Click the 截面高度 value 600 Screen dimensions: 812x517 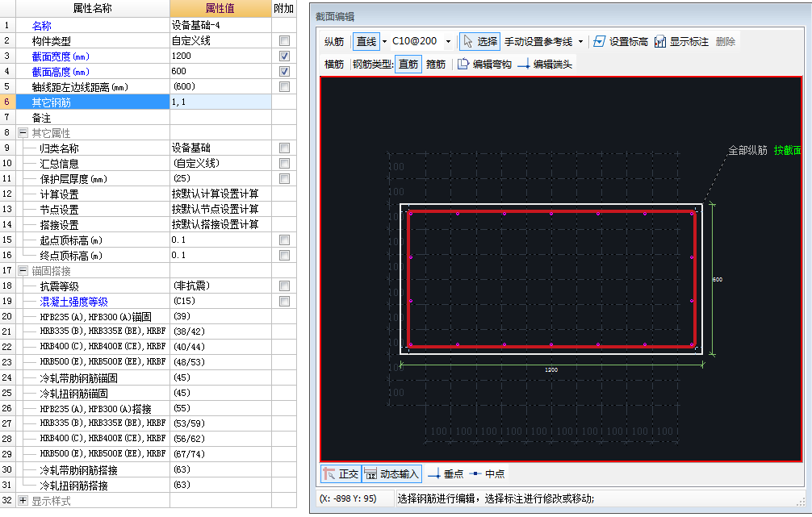click(220, 72)
